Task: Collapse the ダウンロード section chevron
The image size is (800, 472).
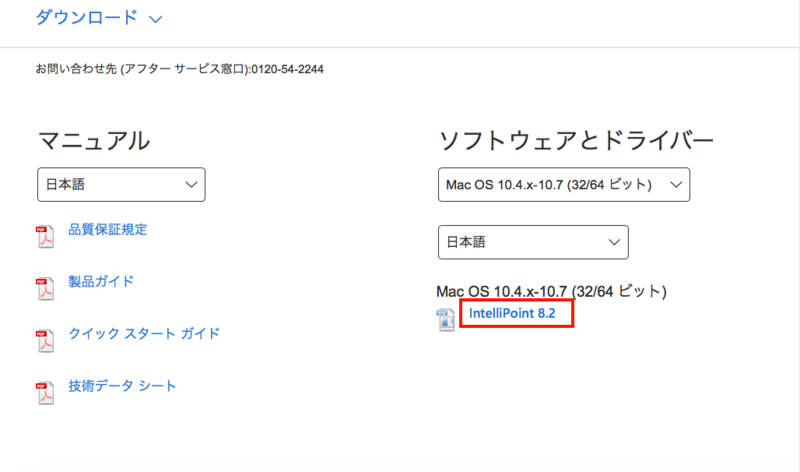Action: point(155,19)
